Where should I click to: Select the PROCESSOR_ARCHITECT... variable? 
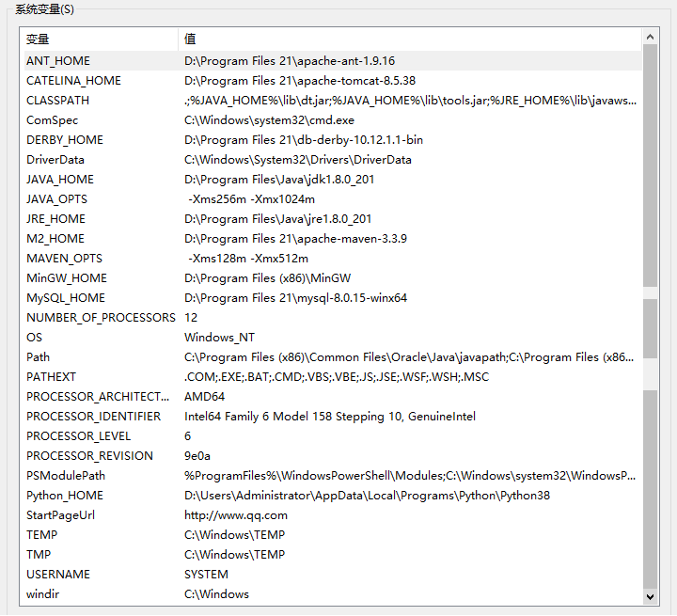click(333, 397)
